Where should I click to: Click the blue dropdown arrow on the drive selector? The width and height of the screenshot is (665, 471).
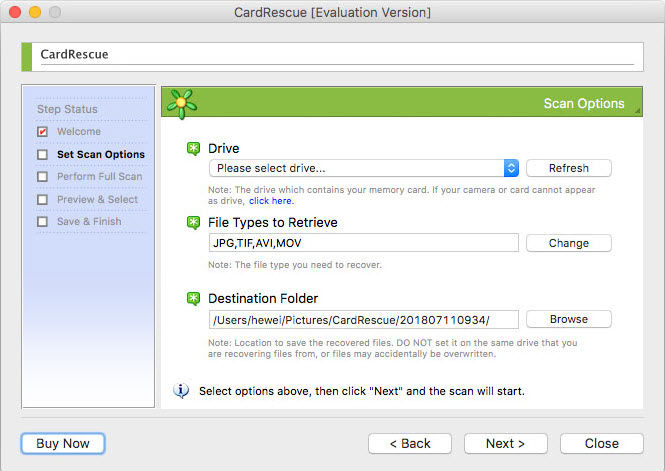pos(511,168)
